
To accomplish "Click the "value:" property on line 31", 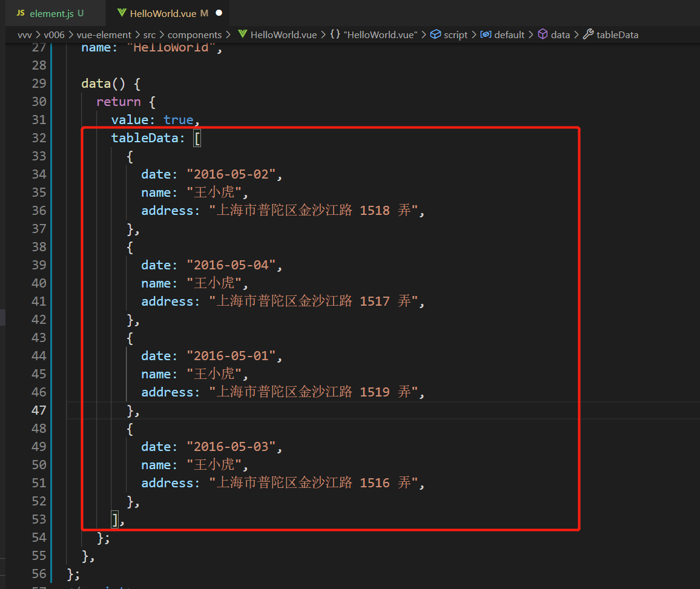I will 133,120.
